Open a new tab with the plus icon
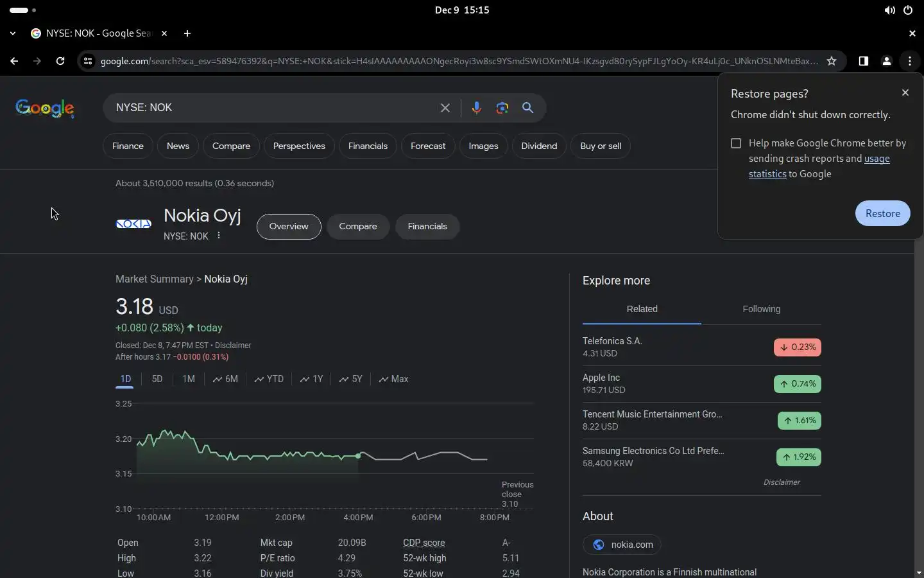This screenshot has height=578, width=924. (187, 33)
